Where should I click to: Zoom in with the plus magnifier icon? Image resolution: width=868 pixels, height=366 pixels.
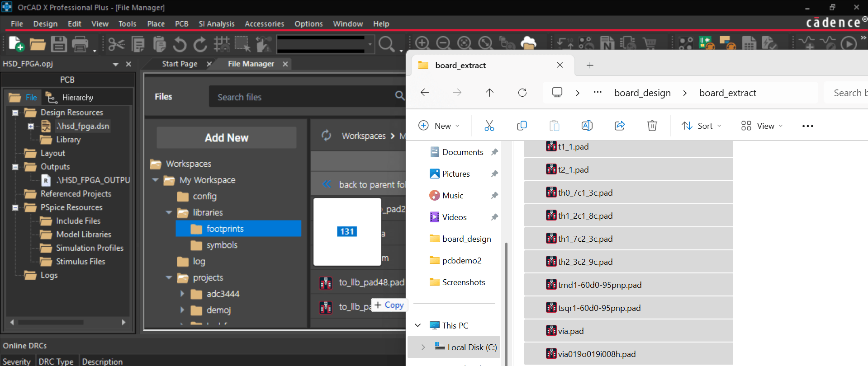[422, 43]
